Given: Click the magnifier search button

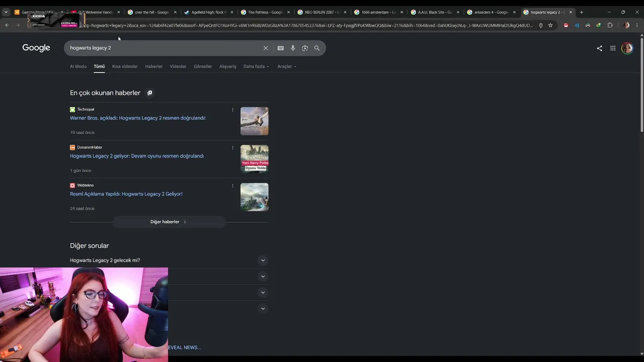Looking at the screenshot, I should (317, 48).
